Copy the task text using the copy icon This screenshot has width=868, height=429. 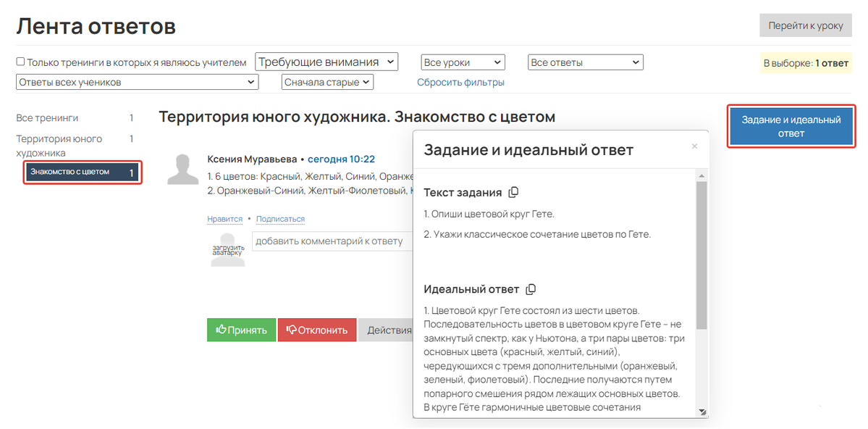tap(513, 192)
